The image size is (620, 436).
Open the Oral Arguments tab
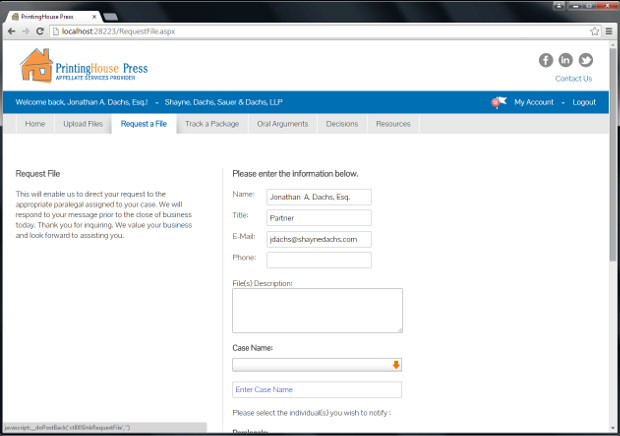coord(282,124)
